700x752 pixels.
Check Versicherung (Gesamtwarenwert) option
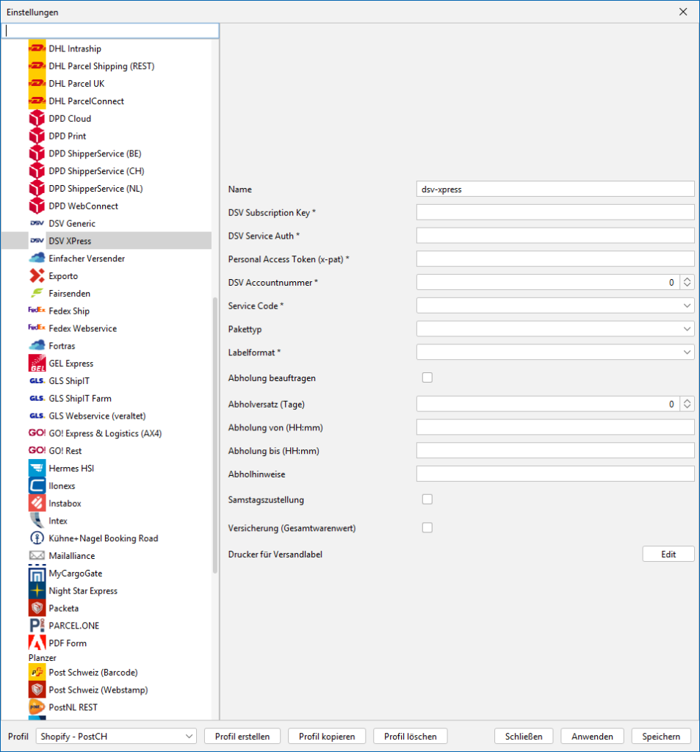pos(427,527)
